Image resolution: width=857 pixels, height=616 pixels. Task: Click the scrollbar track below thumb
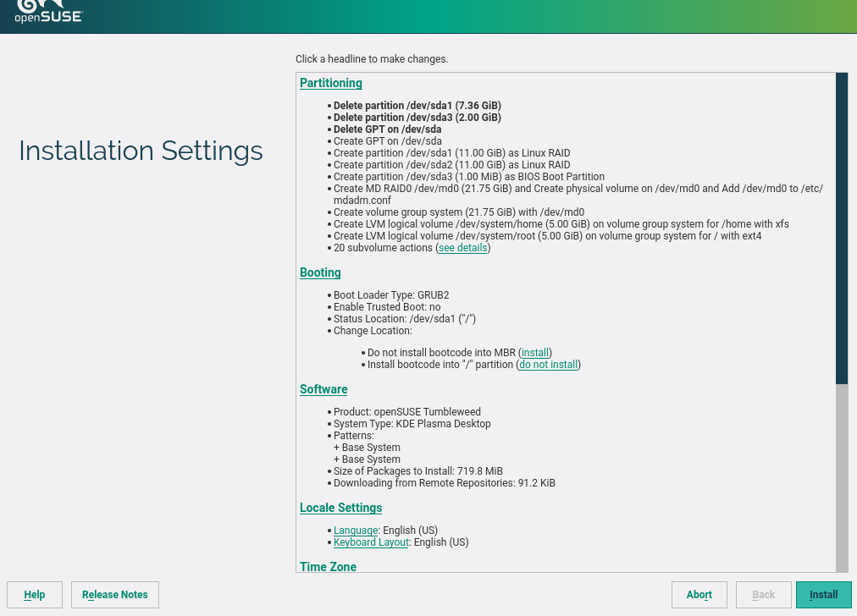click(x=841, y=474)
